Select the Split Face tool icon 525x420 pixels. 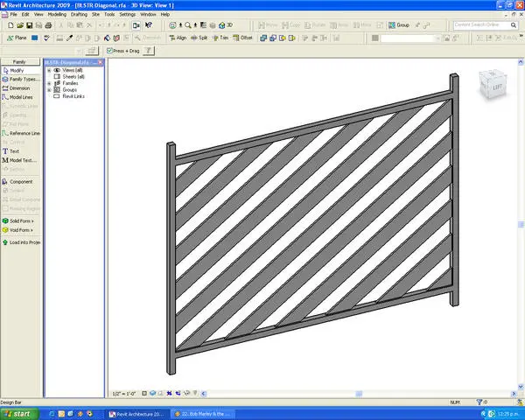pos(116,38)
